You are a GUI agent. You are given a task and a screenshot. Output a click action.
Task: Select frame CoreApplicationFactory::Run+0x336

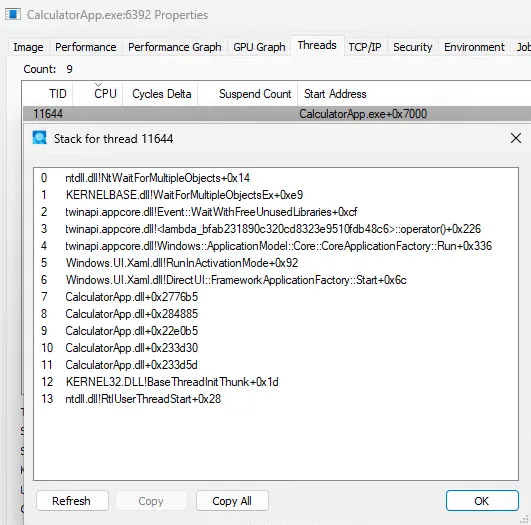point(276,246)
